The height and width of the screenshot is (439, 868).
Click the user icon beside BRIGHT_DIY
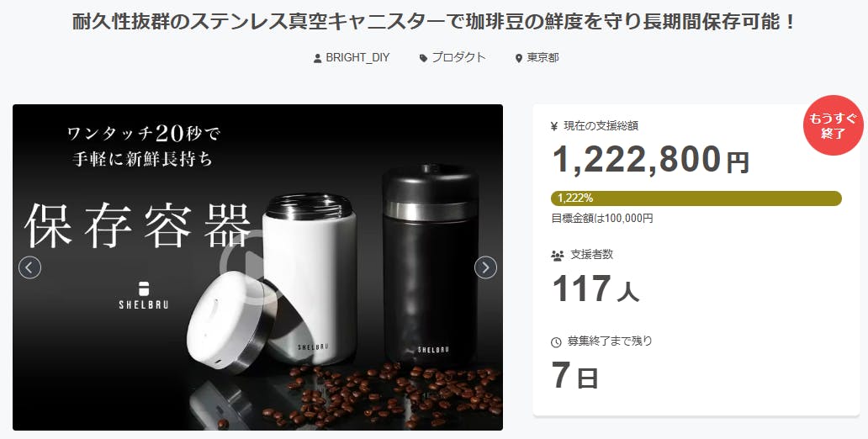coord(317,58)
